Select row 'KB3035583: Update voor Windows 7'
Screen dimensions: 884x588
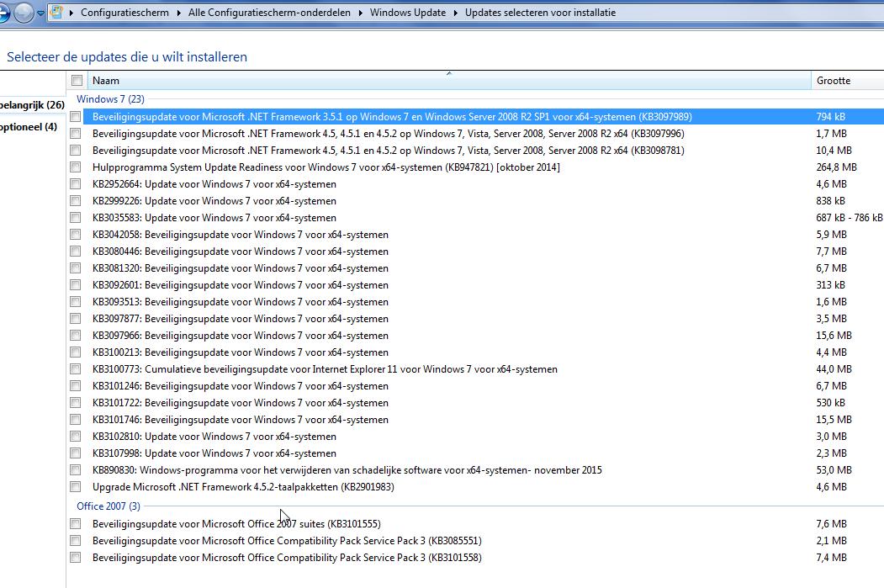483,218
